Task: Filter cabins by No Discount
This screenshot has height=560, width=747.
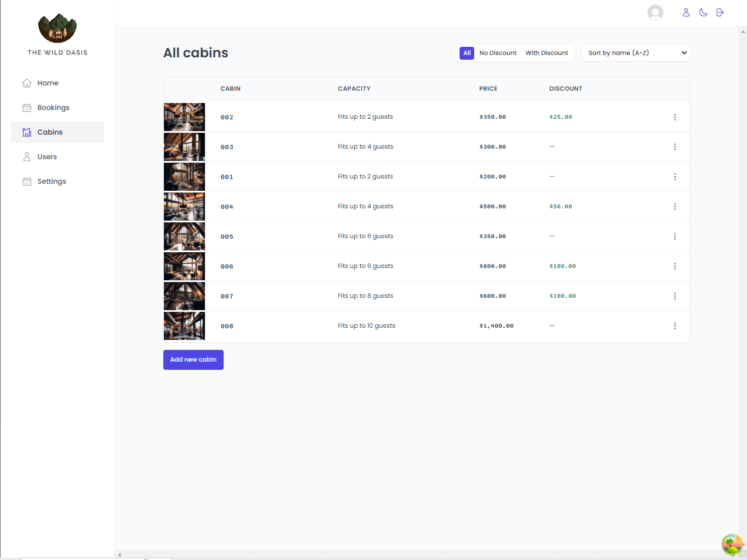Action: pos(498,53)
